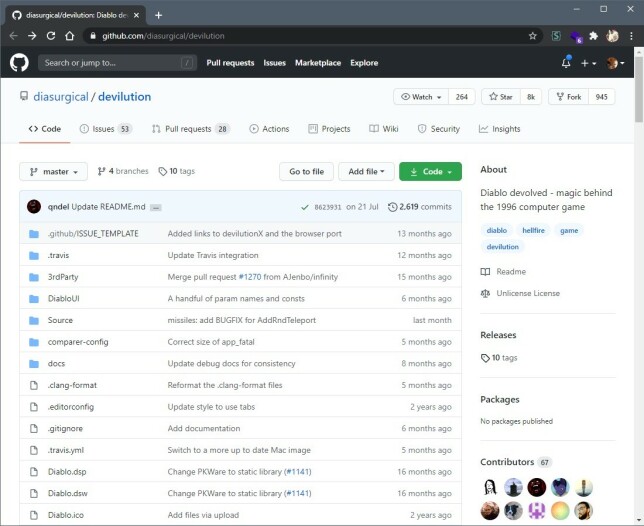Image resolution: width=644 pixels, height=526 pixels.
Task: Switch to the Security tab
Action: pyautogui.click(x=439, y=129)
